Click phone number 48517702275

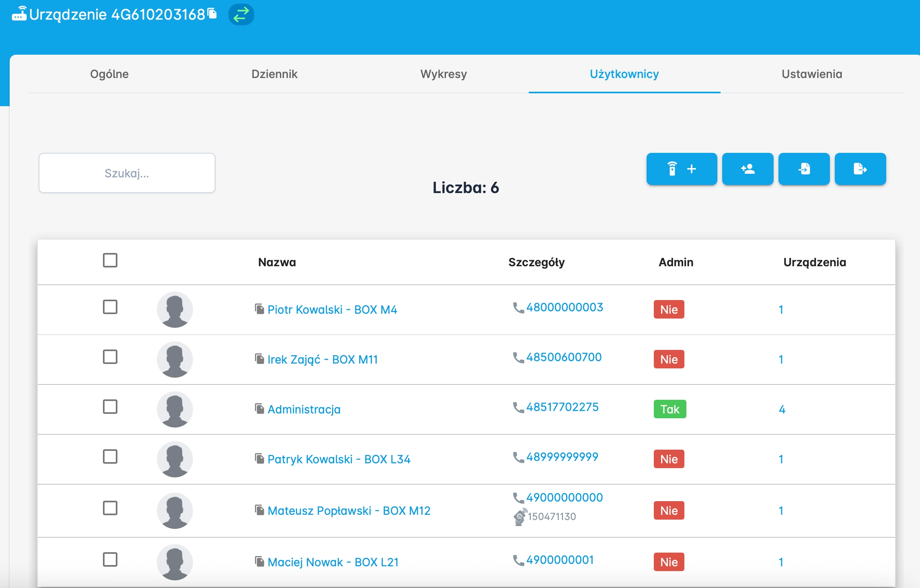coord(562,407)
